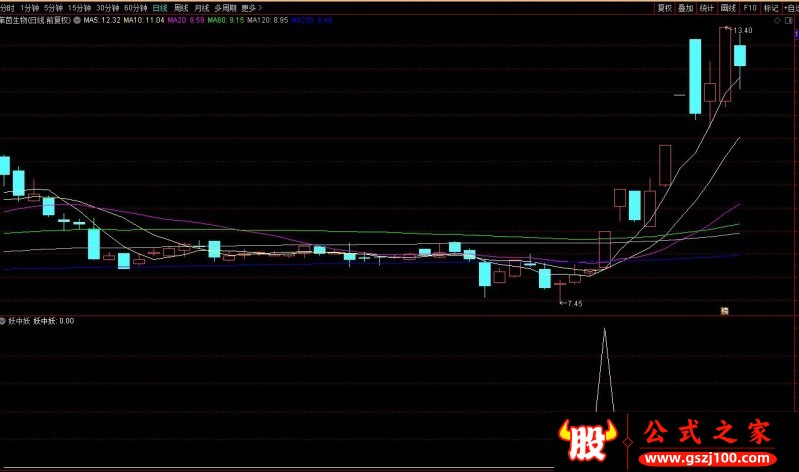Select the 日线 daily chart tab
799x472 pixels.
[x=160, y=8]
